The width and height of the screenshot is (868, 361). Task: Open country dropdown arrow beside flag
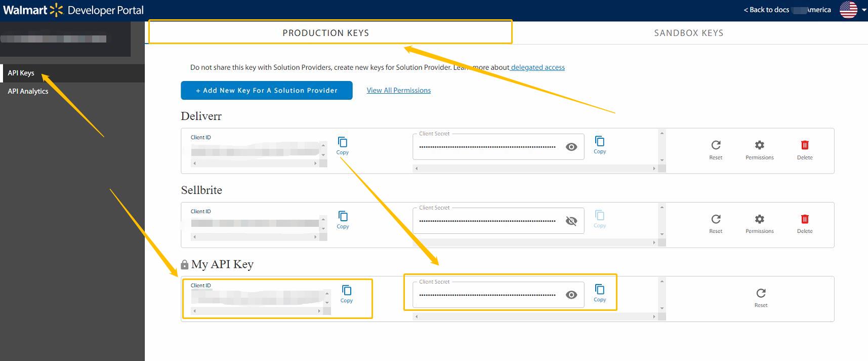(863, 10)
